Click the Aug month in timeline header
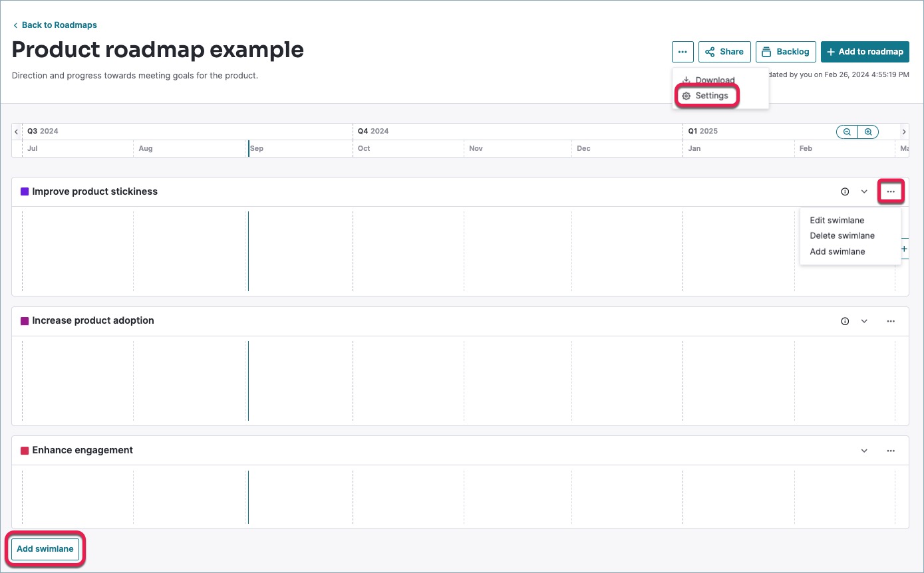924x573 pixels. 146,148
